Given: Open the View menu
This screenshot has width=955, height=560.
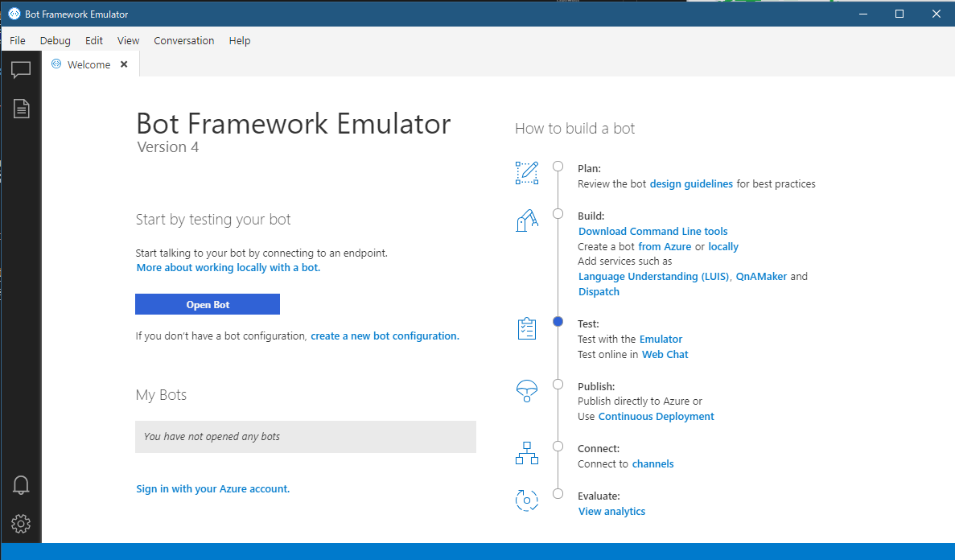Looking at the screenshot, I should tap(129, 41).
